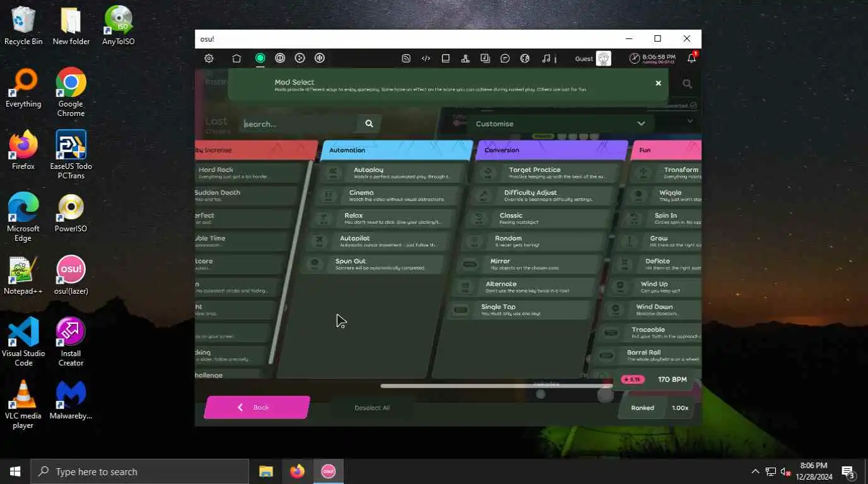Open the wiki book icon
Image resolution: width=868 pixels, height=484 pixels.
[x=445, y=58]
